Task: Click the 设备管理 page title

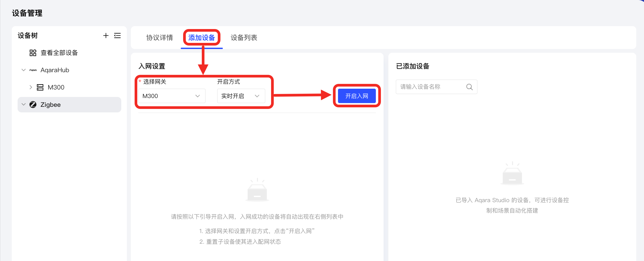Action: click(x=27, y=13)
